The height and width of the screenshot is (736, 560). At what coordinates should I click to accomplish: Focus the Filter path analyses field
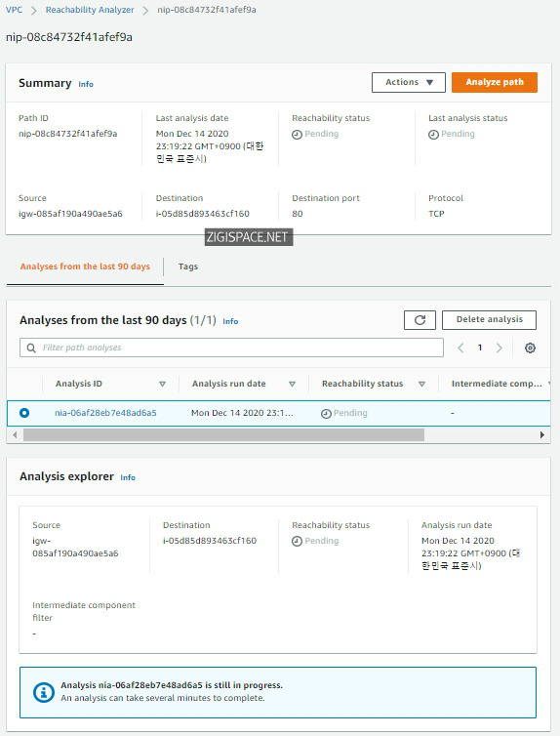point(231,348)
